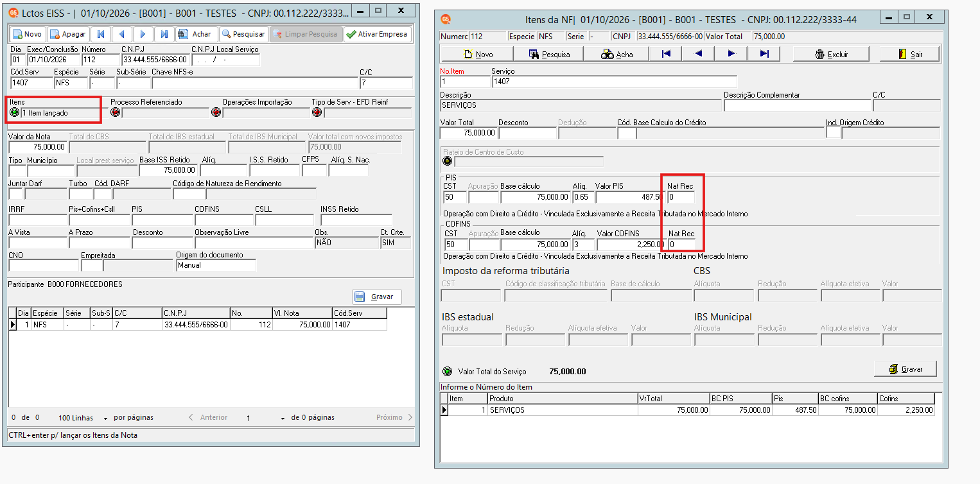Click Apagar to delete the record
Image resolution: width=980 pixels, height=484 pixels.
tap(68, 34)
